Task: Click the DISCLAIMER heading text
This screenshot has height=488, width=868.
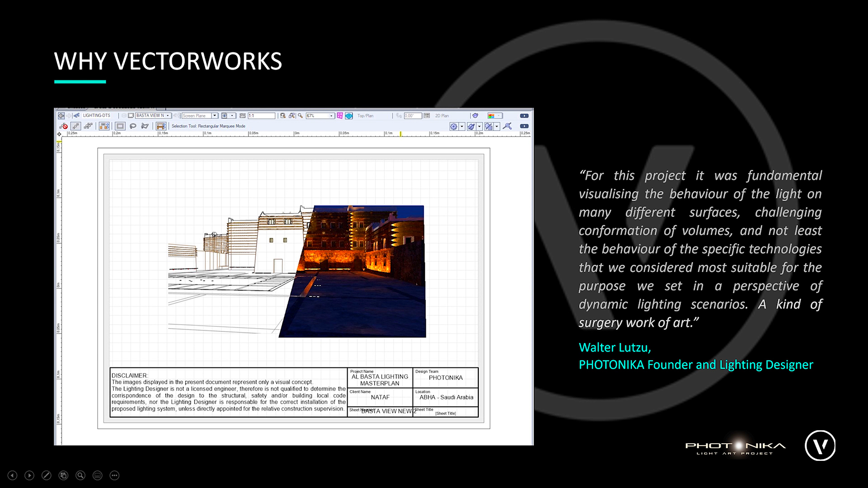Action: coord(129,375)
